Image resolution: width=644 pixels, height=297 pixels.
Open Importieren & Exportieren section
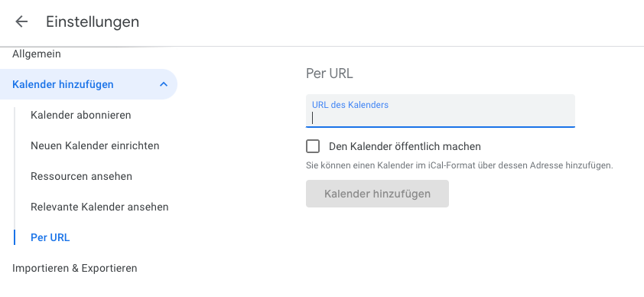point(75,269)
